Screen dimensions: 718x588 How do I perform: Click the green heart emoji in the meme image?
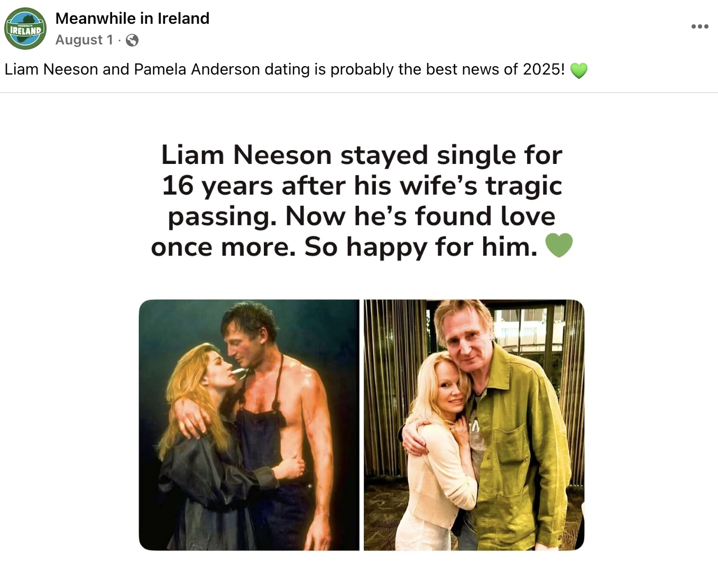tap(559, 245)
